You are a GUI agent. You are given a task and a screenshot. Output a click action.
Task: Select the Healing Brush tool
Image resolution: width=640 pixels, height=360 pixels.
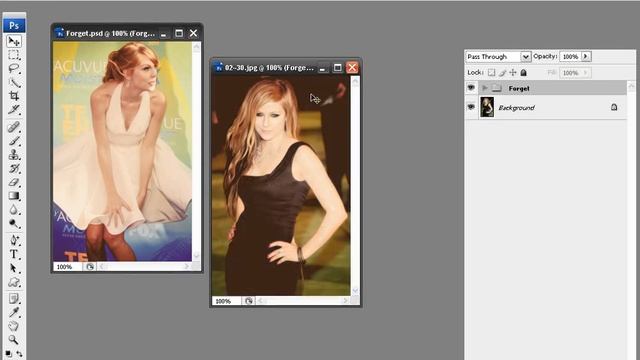[x=14, y=127]
